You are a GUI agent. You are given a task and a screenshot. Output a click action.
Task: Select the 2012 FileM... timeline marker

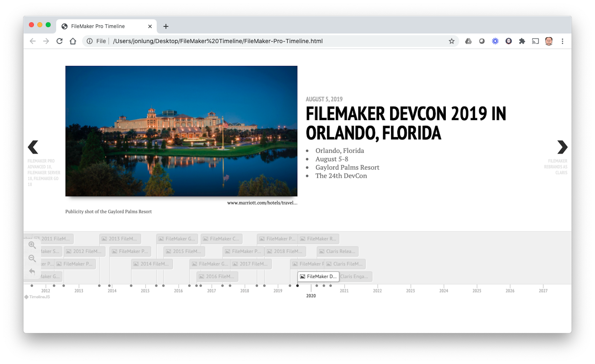(85, 252)
